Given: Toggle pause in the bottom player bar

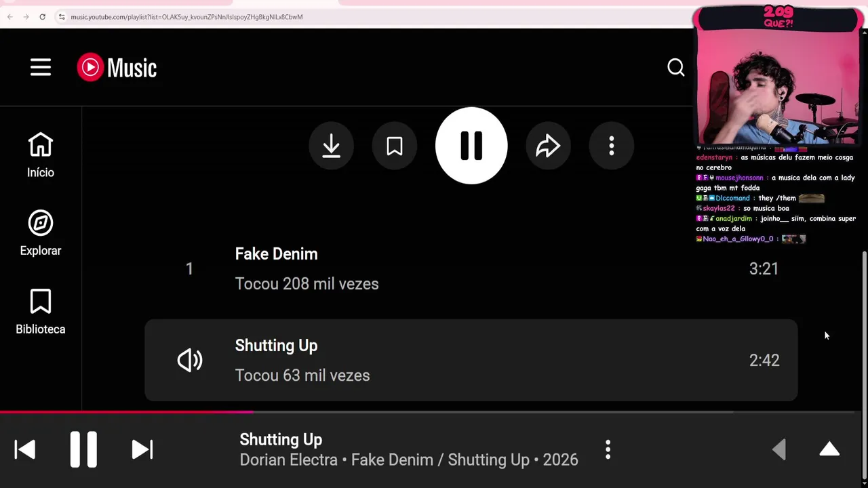Looking at the screenshot, I should coord(83,449).
